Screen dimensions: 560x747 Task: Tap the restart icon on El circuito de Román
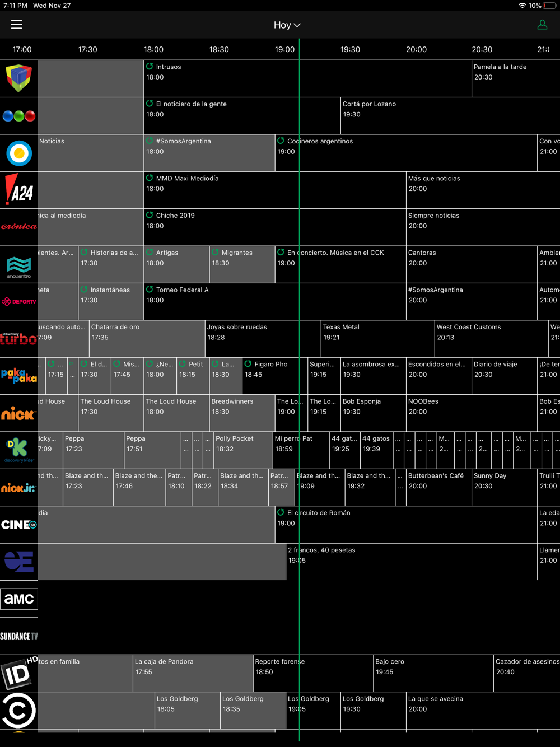click(281, 512)
